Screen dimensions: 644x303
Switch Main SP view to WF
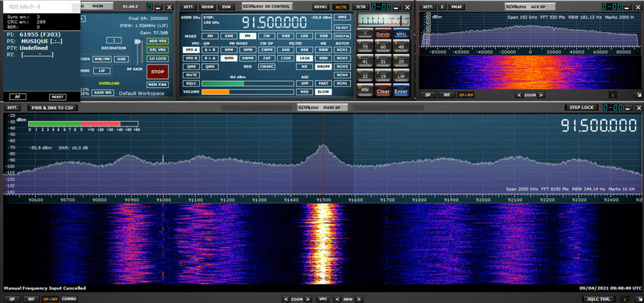pos(31,299)
